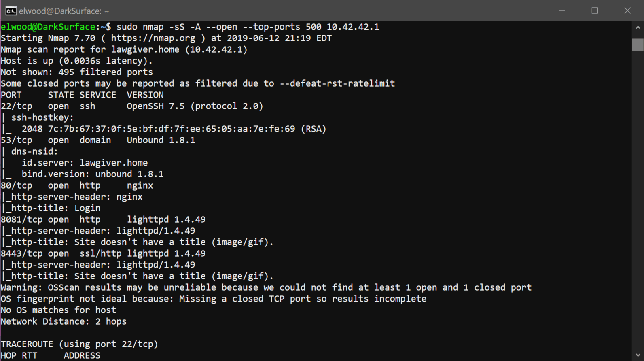Click the 8443/tcp port entry
The image size is (644, 361).
click(x=22, y=253)
